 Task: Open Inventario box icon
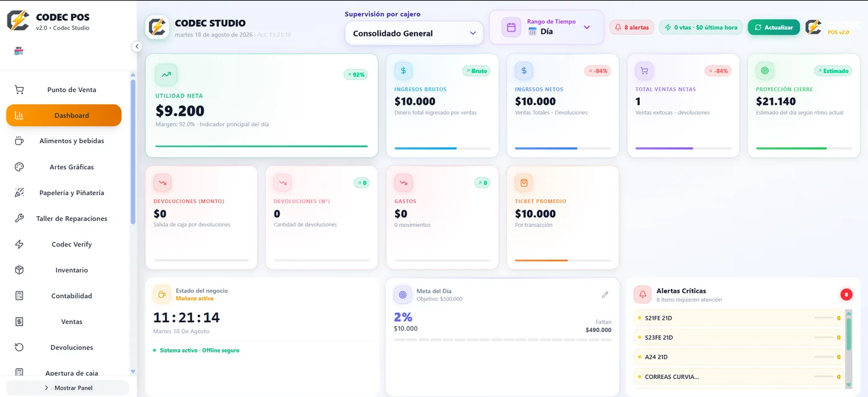point(19,270)
